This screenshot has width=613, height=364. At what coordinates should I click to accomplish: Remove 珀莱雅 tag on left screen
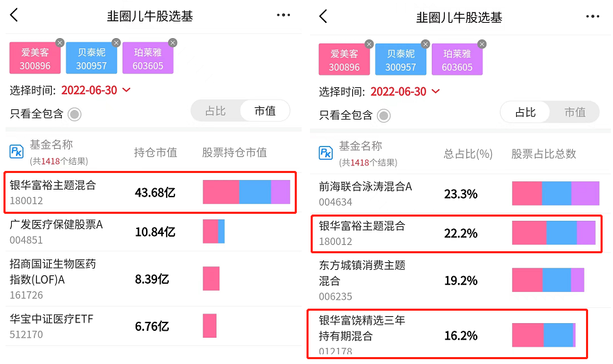[x=172, y=43]
